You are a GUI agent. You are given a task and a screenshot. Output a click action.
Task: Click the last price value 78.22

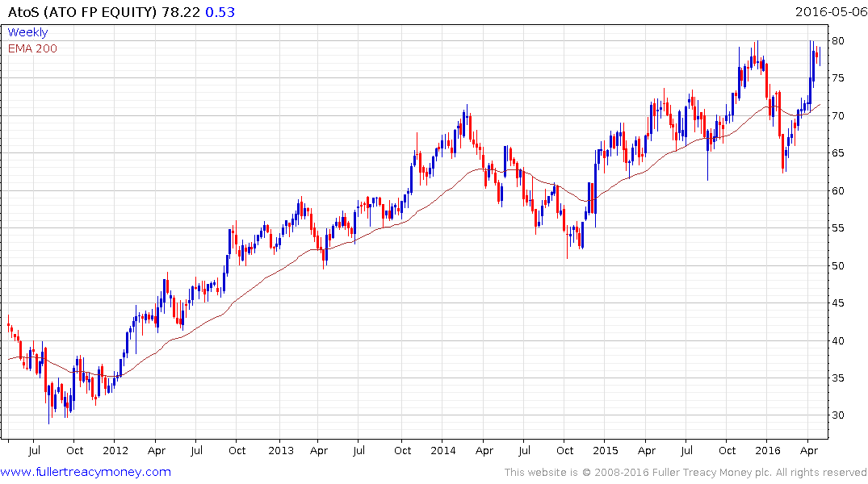pos(181,12)
